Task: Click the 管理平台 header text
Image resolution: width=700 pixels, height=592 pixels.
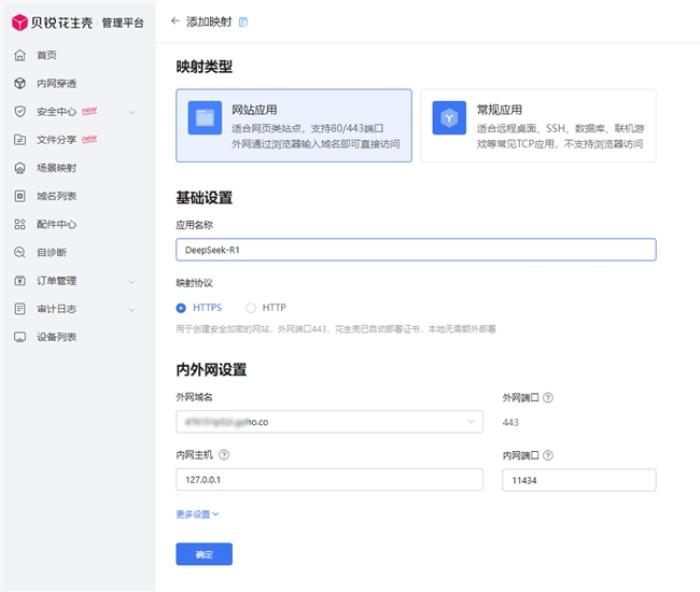Action: (x=123, y=23)
